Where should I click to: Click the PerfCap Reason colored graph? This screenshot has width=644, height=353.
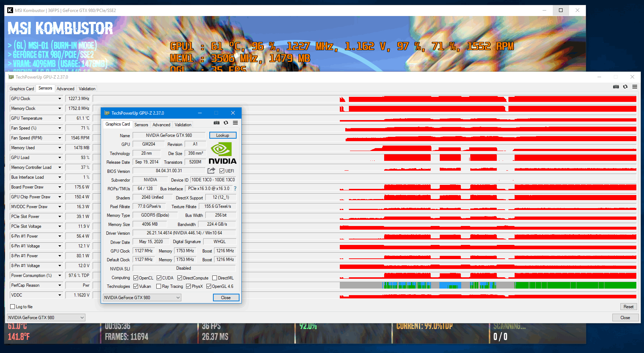point(488,285)
